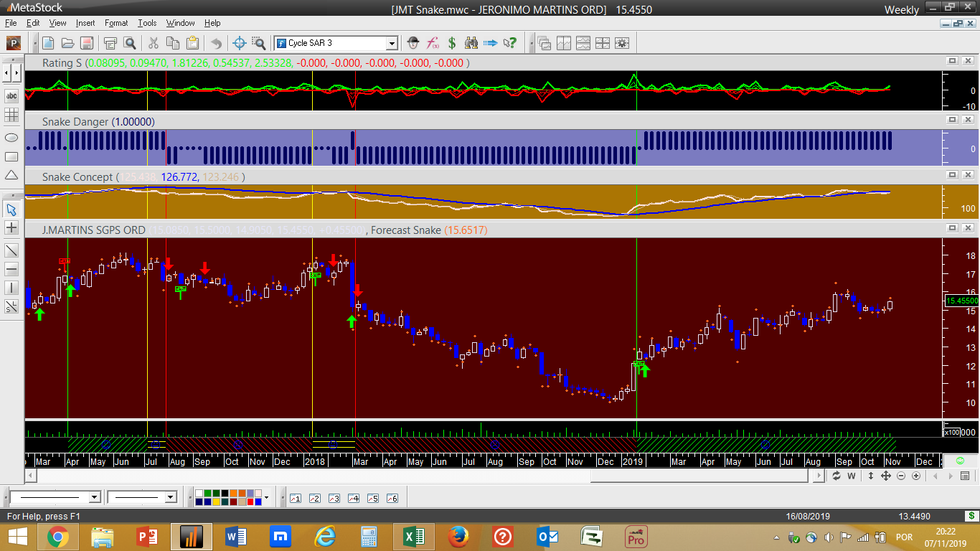Select the ellipse drawing tool

pyautogui.click(x=11, y=137)
